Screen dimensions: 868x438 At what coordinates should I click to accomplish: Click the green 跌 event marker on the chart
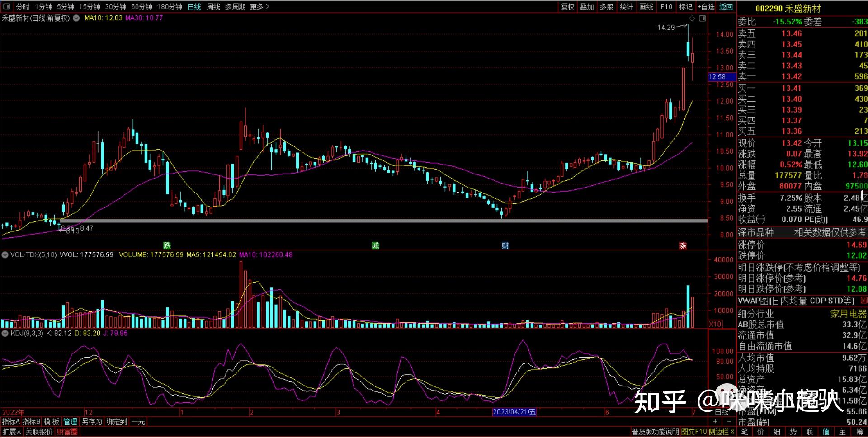(x=167, y=245)
